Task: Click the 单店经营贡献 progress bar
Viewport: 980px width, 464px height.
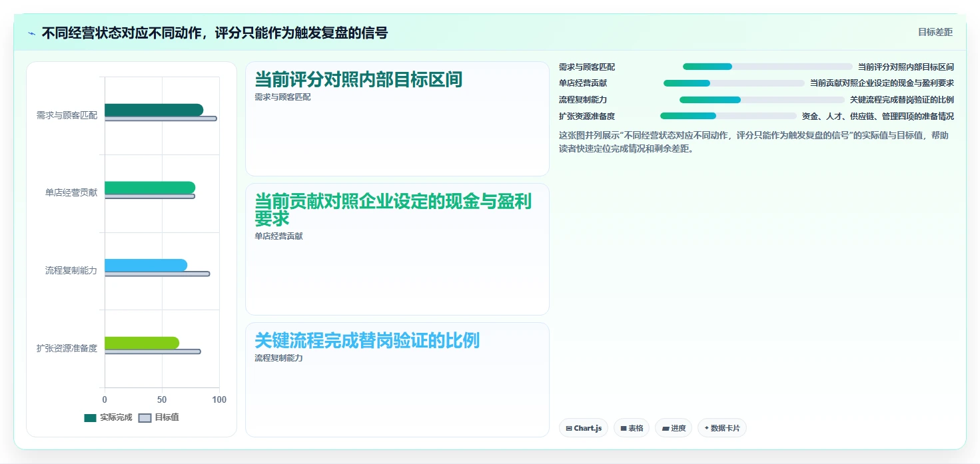Action: pyautogui.click(x=734, y=83)
